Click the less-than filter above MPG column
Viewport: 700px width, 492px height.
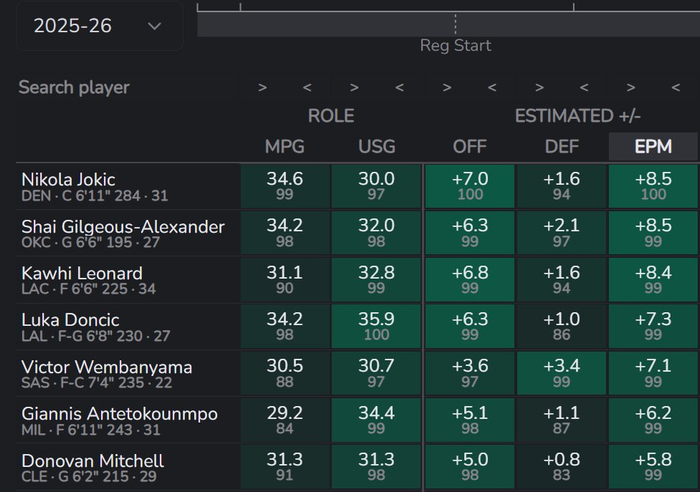click(308, 87)
